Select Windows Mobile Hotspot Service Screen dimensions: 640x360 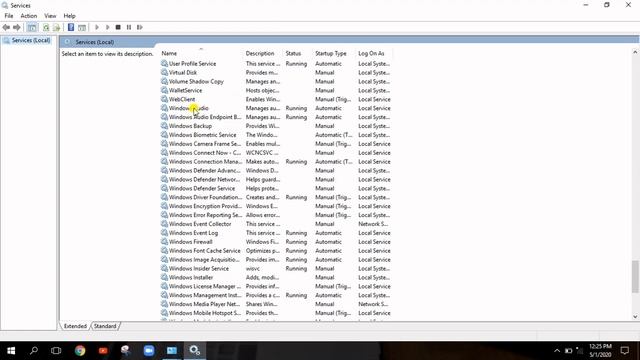[x=276, y=313]
